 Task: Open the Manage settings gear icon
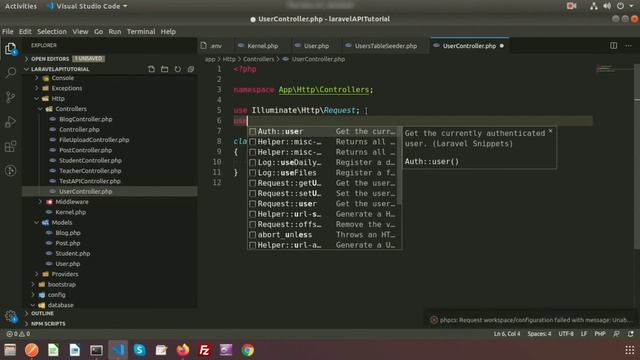coord(11,316)
